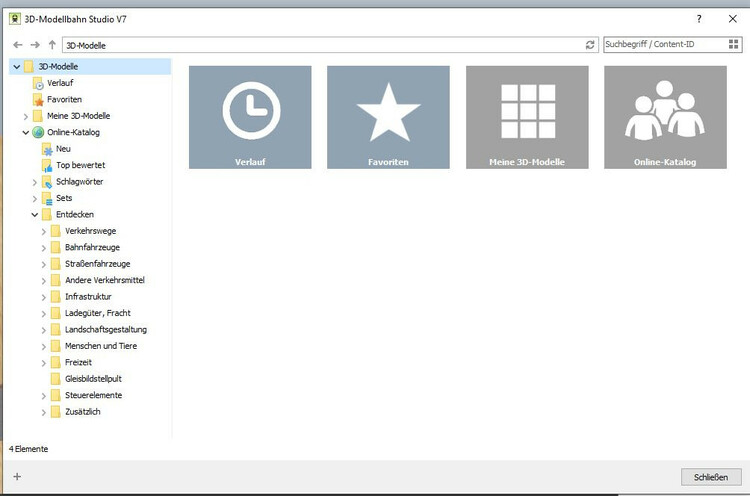This screenshot has height=496, width=750.
Task: Click the Schließen button
Action: pos(711,477)
